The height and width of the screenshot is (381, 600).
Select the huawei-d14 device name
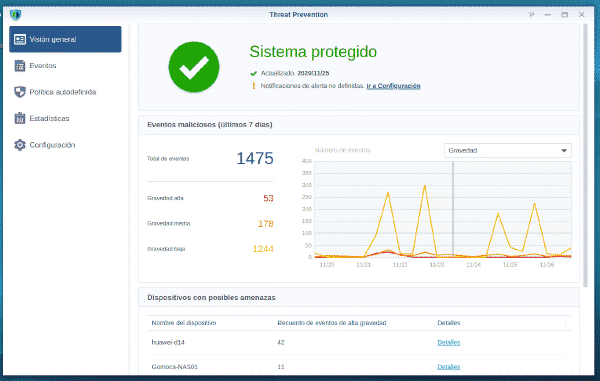pyautogui.click(x=168, y=342)
